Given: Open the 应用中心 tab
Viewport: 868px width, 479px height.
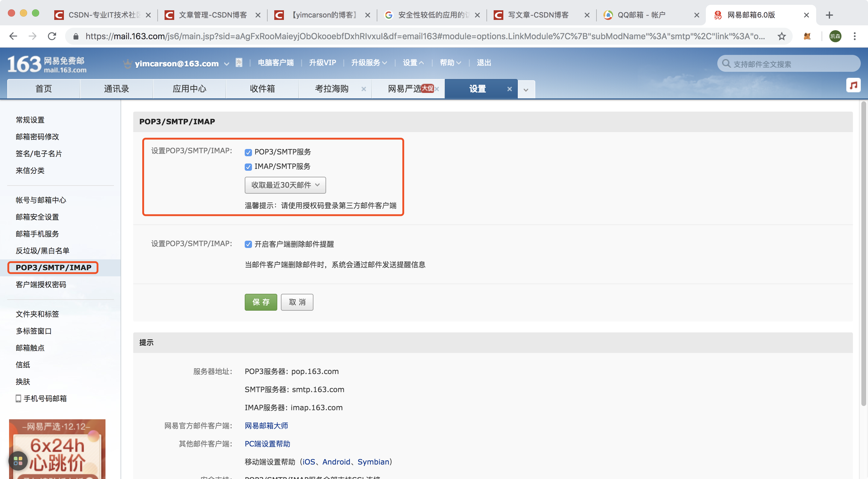Looking at the screenshot, I should tap(189, 89).
